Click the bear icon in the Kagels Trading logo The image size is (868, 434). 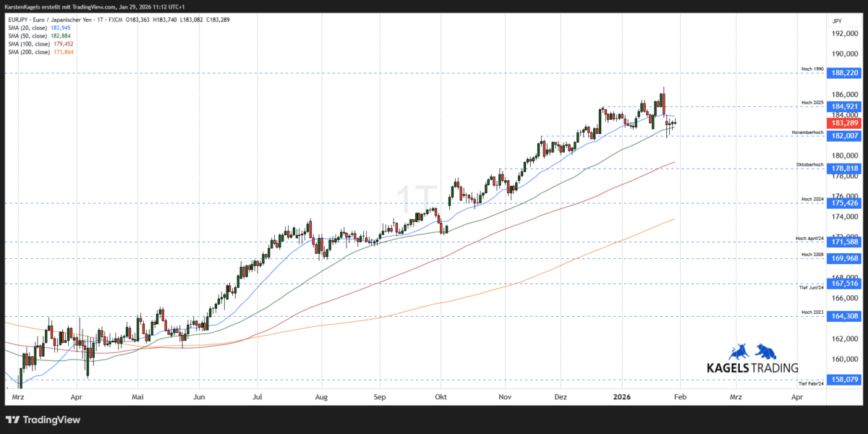coord(765,352)
